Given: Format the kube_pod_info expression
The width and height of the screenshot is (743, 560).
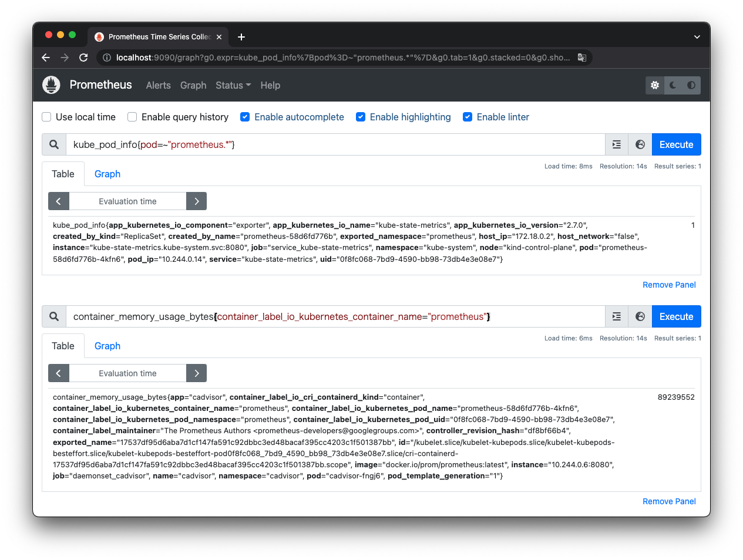Looking at the screenshot, I should click(617, 144).
